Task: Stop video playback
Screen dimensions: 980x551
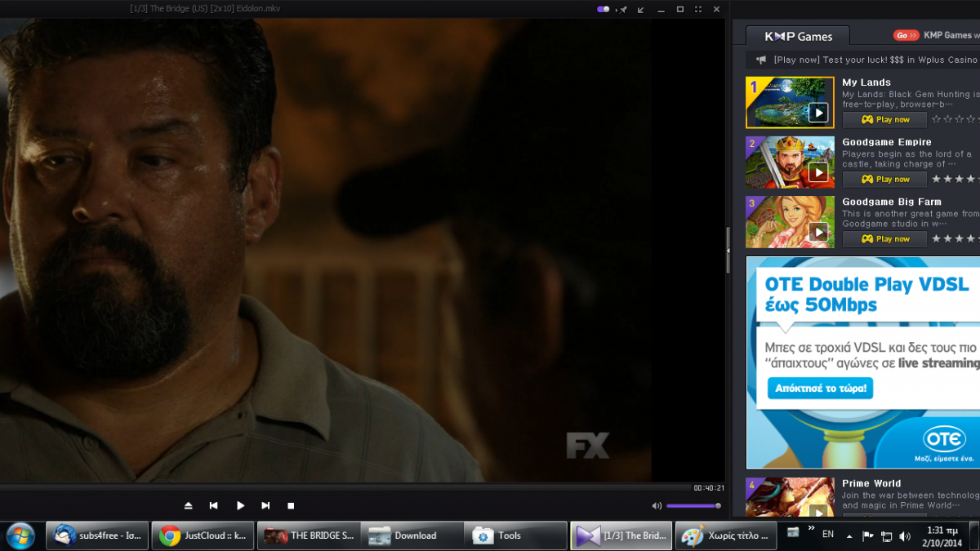Action: tap(291, 506)
